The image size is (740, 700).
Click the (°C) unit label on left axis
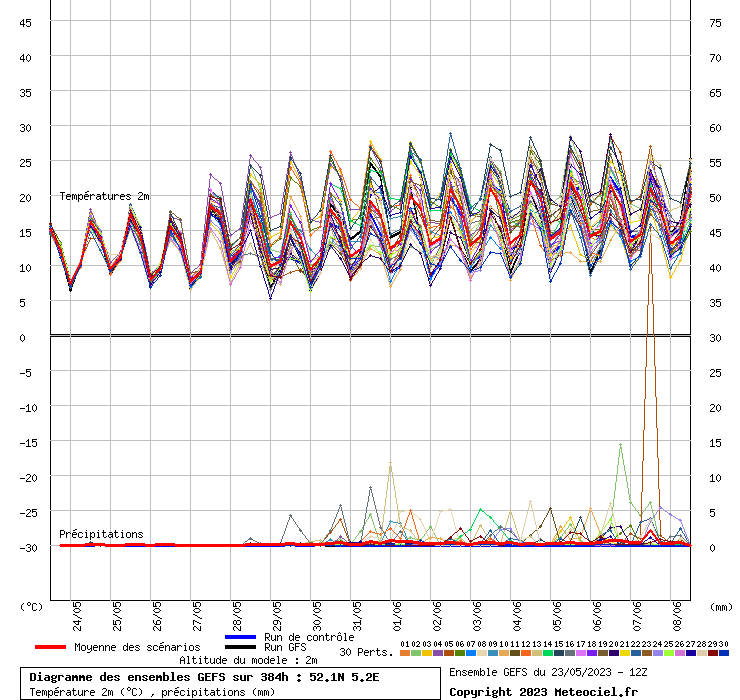coord(31,607)
